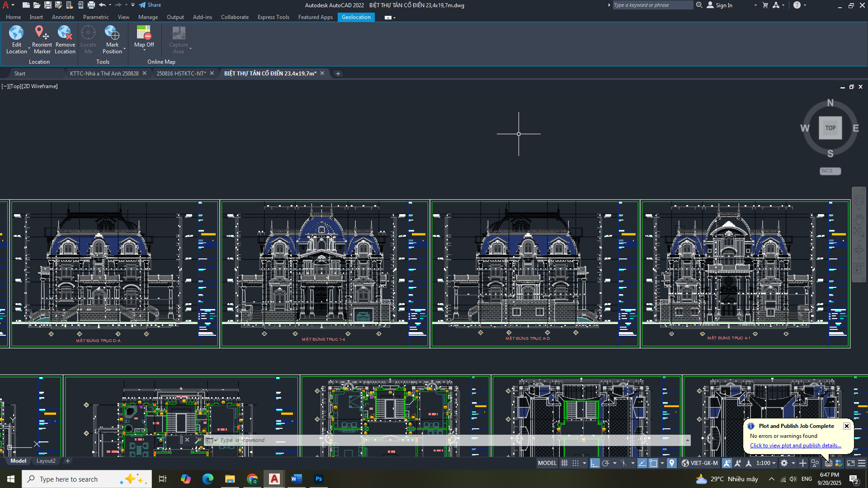Screen dimensions: 868x488
Task: Expand the Online Map panel title
Action: pyautogui.click(x=161, y=62)
